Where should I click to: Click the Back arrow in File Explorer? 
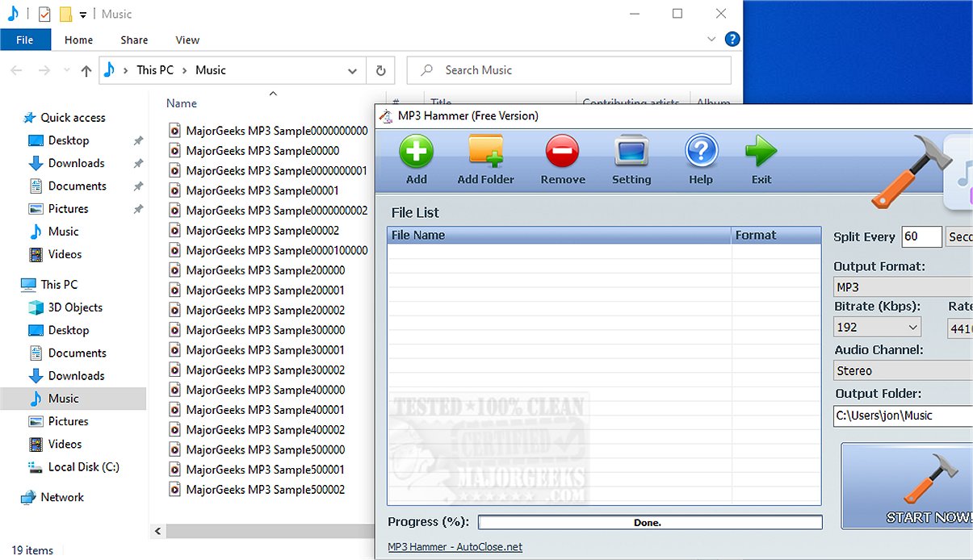point(16,71)
